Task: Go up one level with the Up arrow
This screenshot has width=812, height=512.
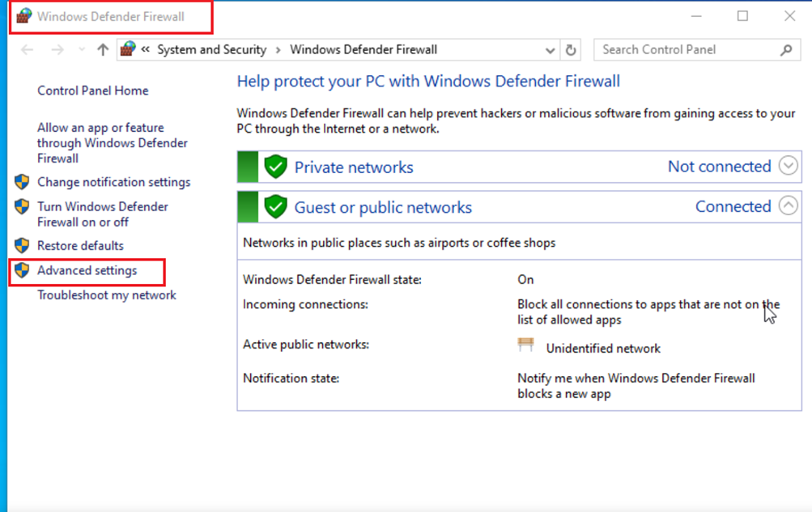Action: (x=103, y=49)
